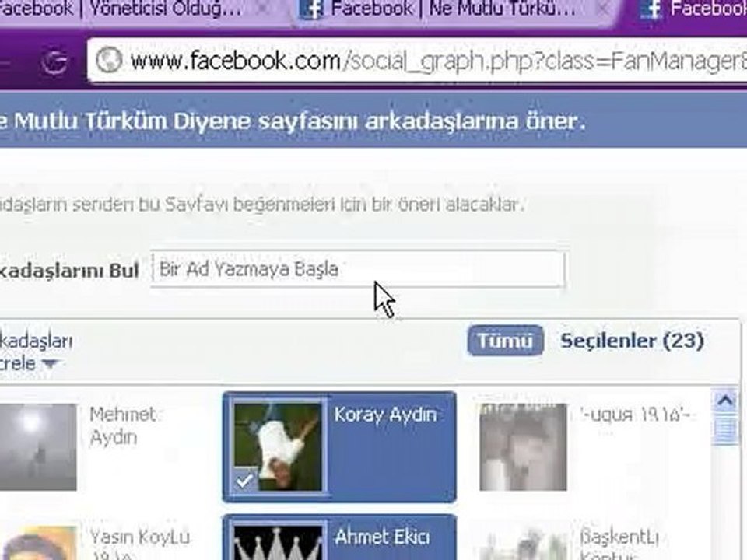Click the -uqua 19.16- profile photo
Image resolution: width=747 pixels, height=560 pixels.
coord(523,446)
